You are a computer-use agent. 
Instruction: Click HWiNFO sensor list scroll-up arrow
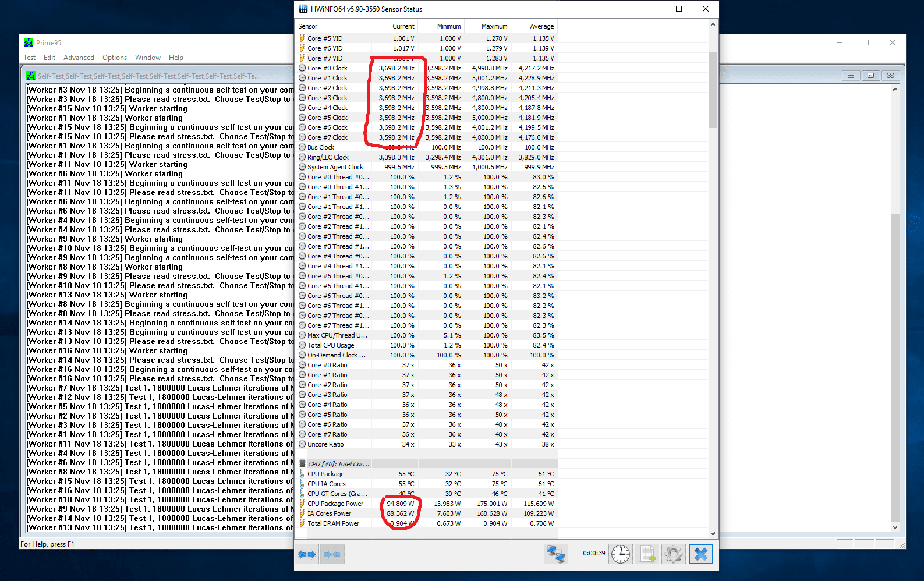click(713, 25)
